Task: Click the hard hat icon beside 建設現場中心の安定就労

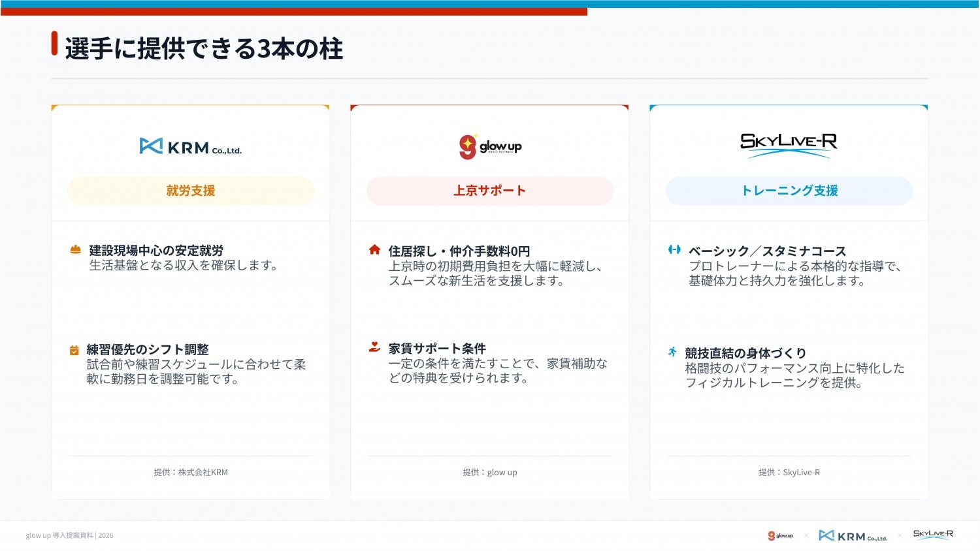Action: [76, 249]
